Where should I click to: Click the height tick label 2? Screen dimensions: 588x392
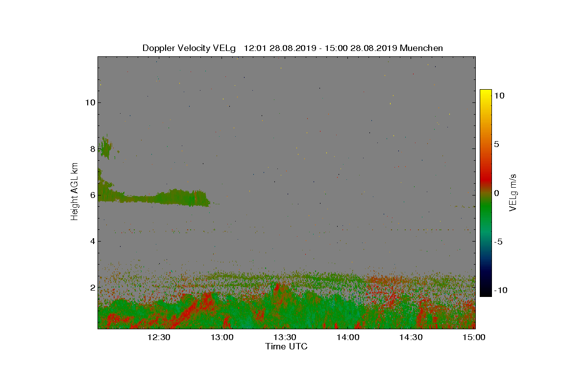coord(92,287)
